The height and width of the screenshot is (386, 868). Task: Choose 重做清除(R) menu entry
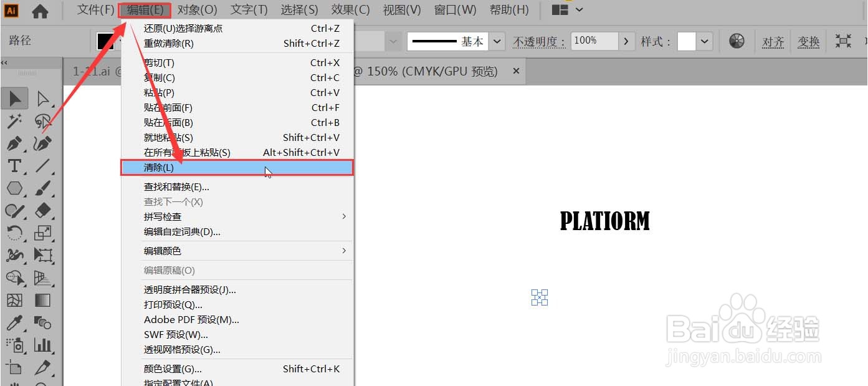pos(237,43)
